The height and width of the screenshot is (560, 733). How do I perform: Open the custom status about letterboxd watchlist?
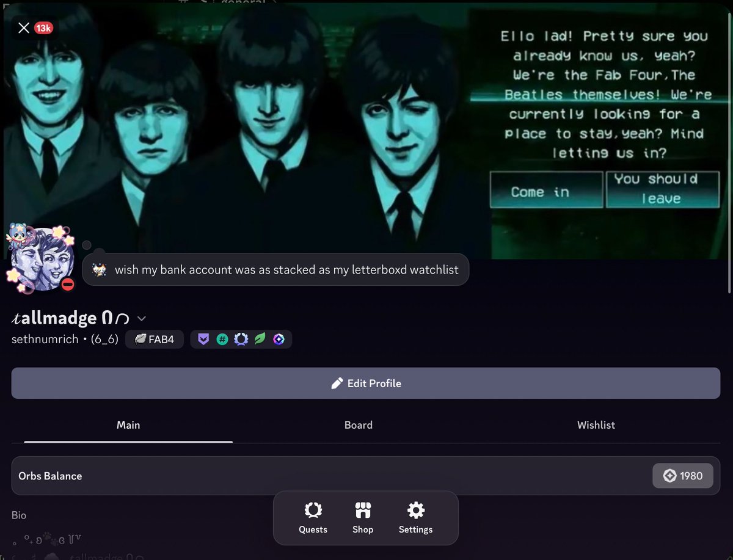(275, 269)
